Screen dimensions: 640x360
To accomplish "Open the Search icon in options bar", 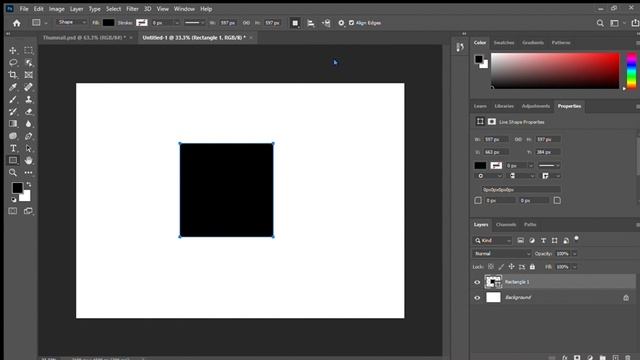I will click(600, 23).
